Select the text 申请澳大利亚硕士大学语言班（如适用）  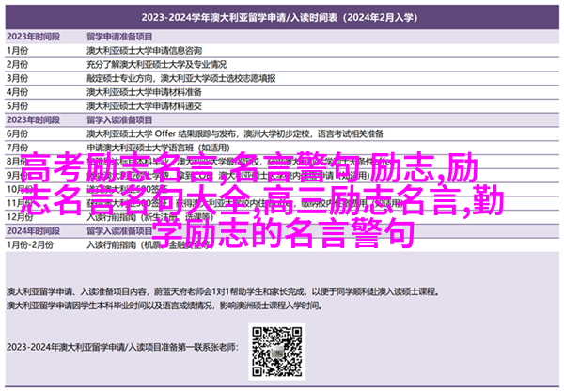tap(158, 148)
